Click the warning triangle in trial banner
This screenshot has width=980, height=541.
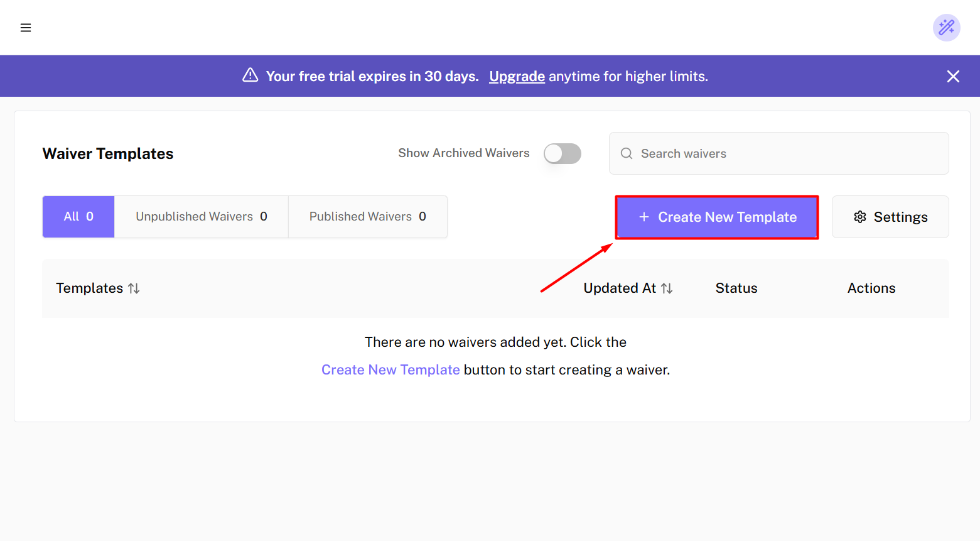coord(250,75)
